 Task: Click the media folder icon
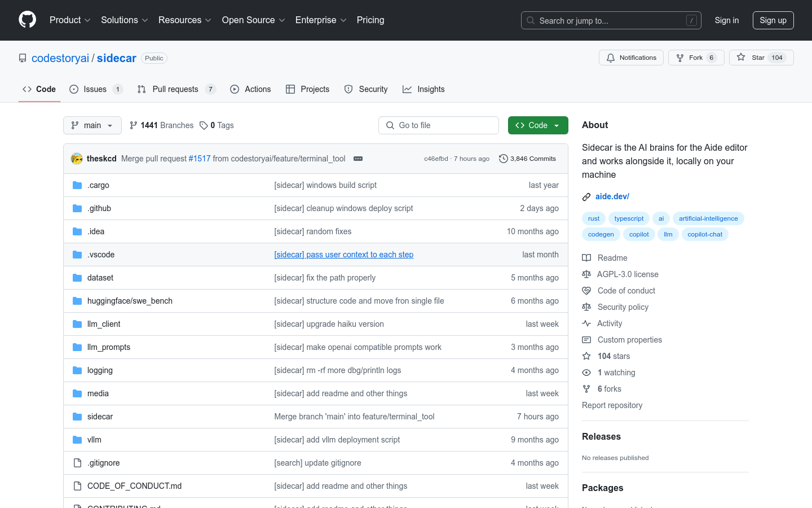(x=77, y=393)
